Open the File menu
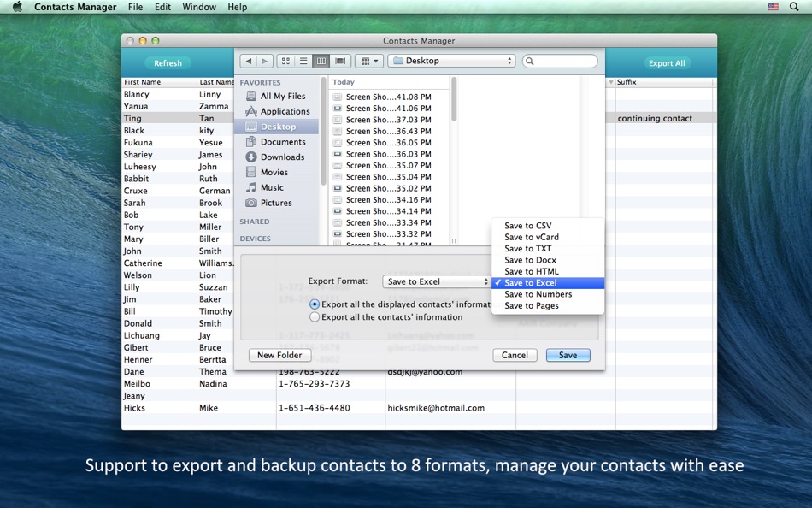This screenshot has height=508, width=812. click(x=135, y=7)
